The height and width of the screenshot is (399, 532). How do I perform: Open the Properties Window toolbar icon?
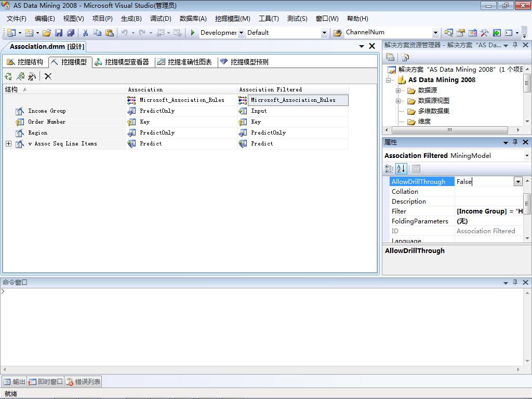coord(460,33)
